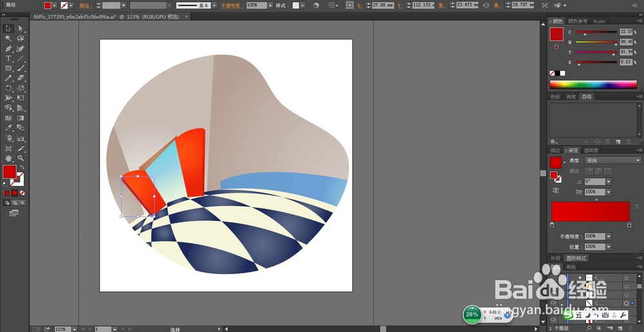Screen dimensions: 644x332
Task: Select the Line Segment tool
Action: [x=21, y=59]
